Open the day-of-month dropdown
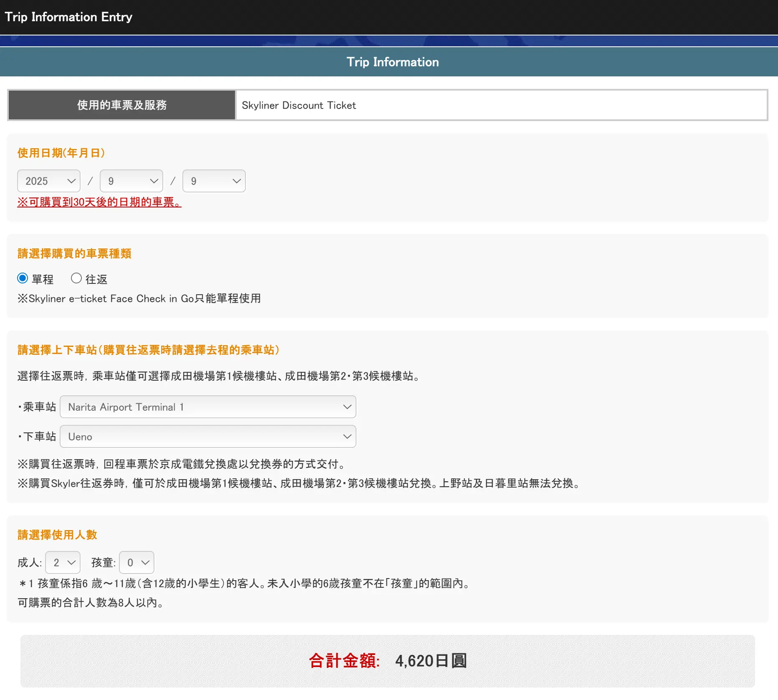Screen dimensions: 778x700 coord(214,181)
